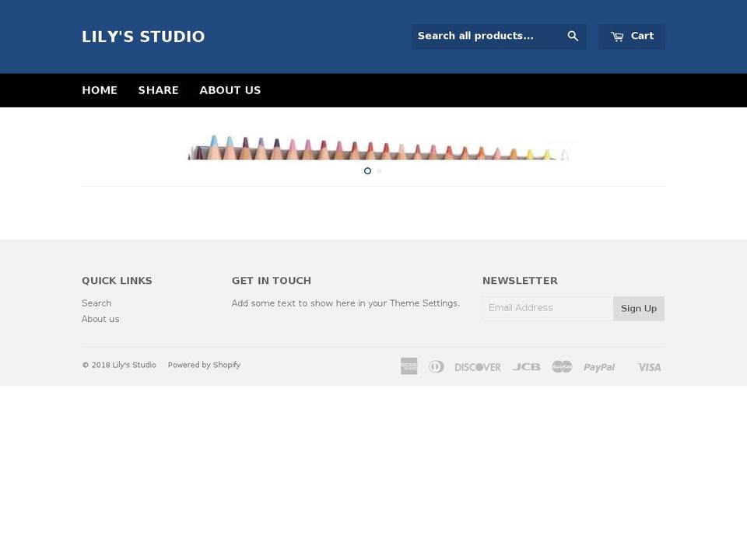Click the MasterCard payment icon
The height and width of the screenshot is (560, 747).
pos(562,366)
